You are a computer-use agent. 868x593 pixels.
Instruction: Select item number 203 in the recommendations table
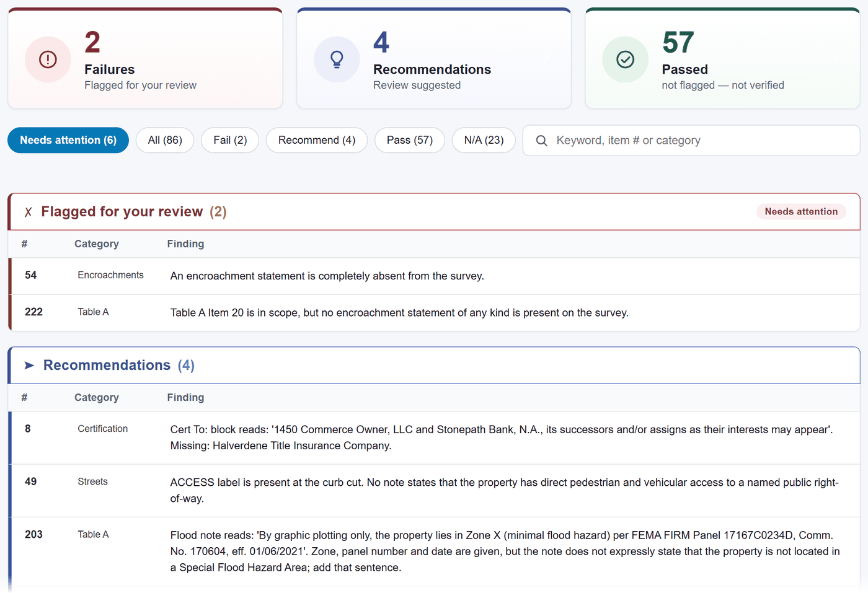pyautogui.click(x=33, y=534)
